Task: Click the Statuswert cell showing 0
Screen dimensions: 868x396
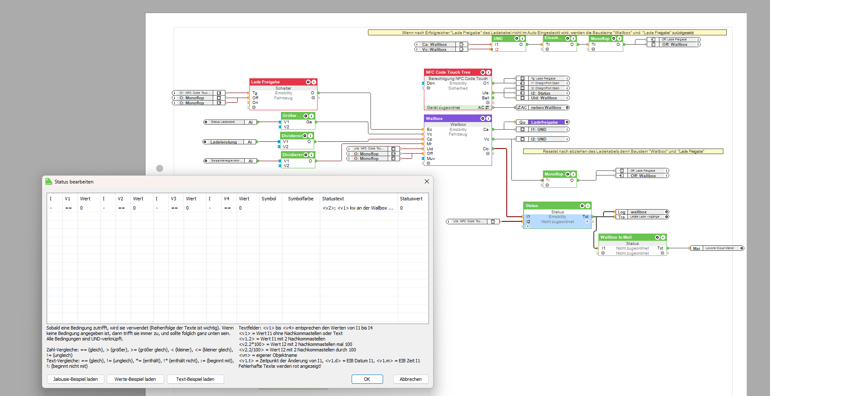Action: tap(413, 208)
